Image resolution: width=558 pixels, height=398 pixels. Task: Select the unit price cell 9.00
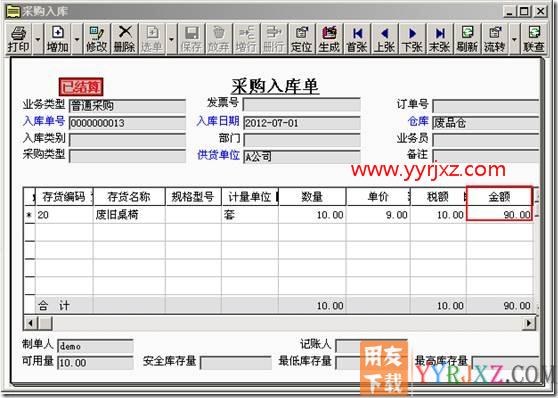coord(378,215)
